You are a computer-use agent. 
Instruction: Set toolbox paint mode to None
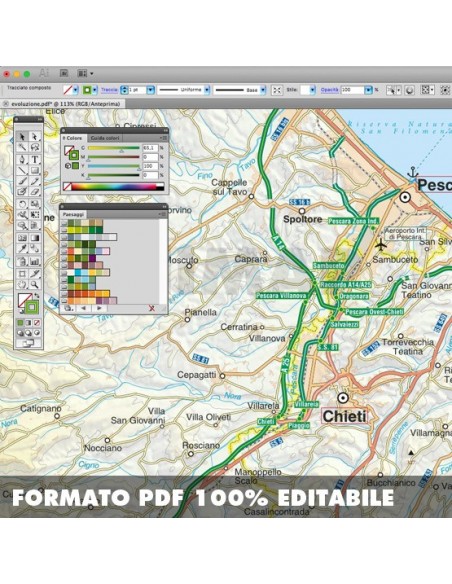click(37, 323)
